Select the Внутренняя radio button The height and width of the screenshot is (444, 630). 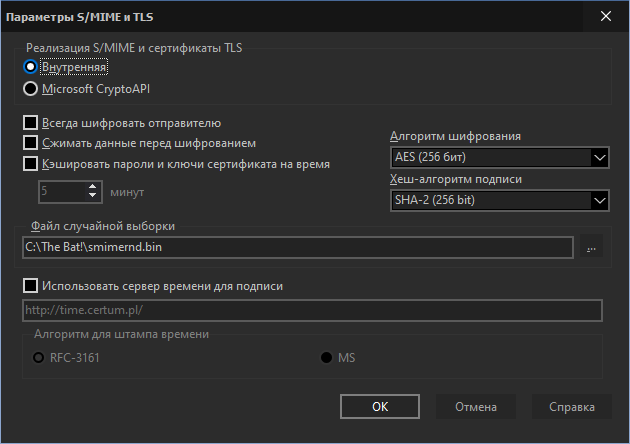(31, 67)
